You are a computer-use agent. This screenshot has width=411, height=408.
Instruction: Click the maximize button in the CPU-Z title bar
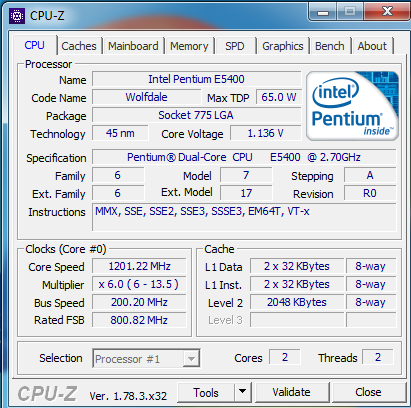click(350, 12)
